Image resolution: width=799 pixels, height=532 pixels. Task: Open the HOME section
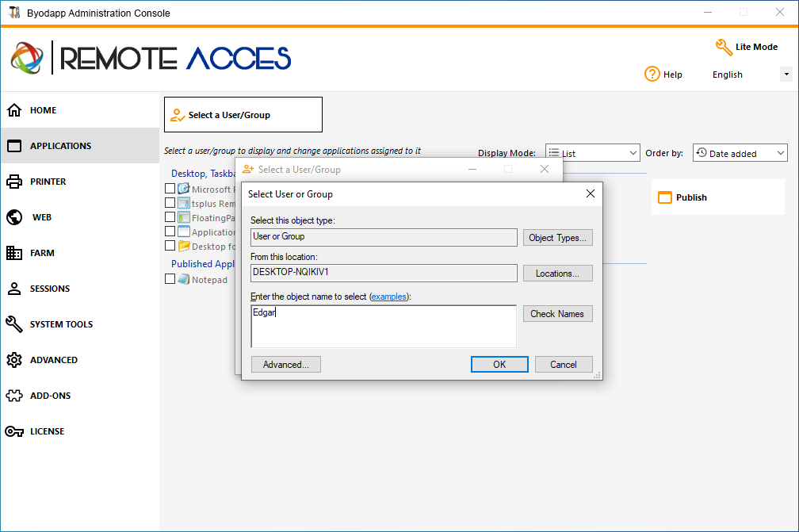click(x=80, y=110)
